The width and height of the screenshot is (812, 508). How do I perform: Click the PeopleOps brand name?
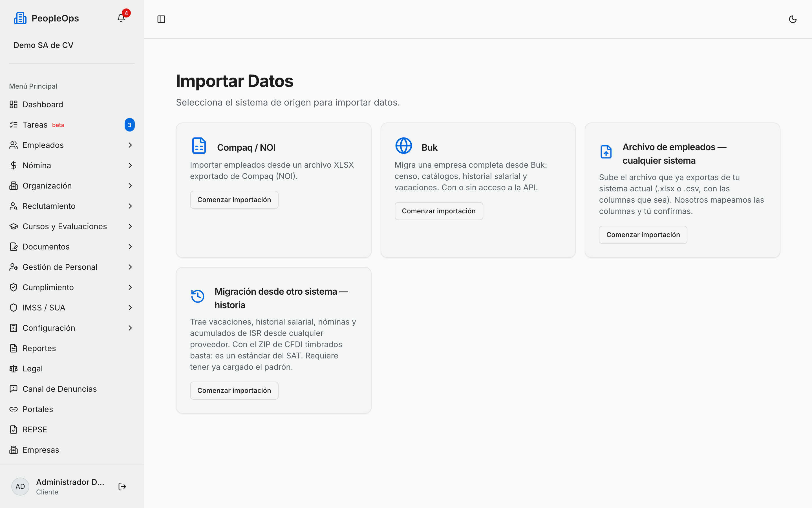[x=55, y=18]
